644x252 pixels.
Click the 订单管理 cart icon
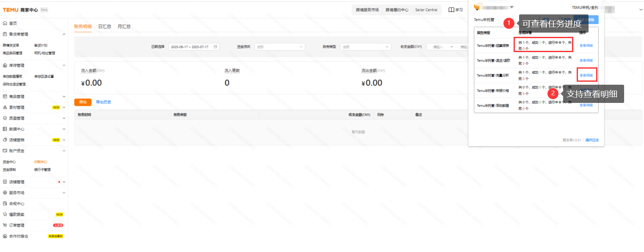click(x=5, y=225)
